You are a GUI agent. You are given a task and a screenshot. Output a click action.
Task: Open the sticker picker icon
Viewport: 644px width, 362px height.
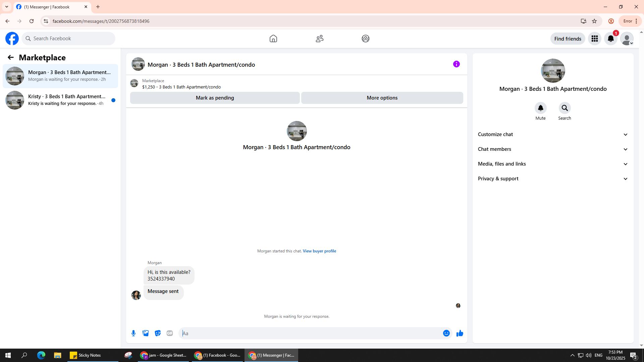tap(158, 333)
